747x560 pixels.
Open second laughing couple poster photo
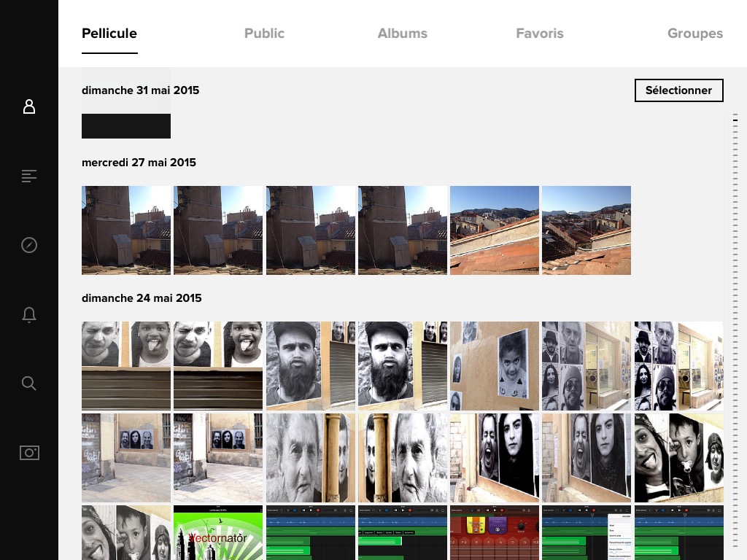tap(587, 458)
